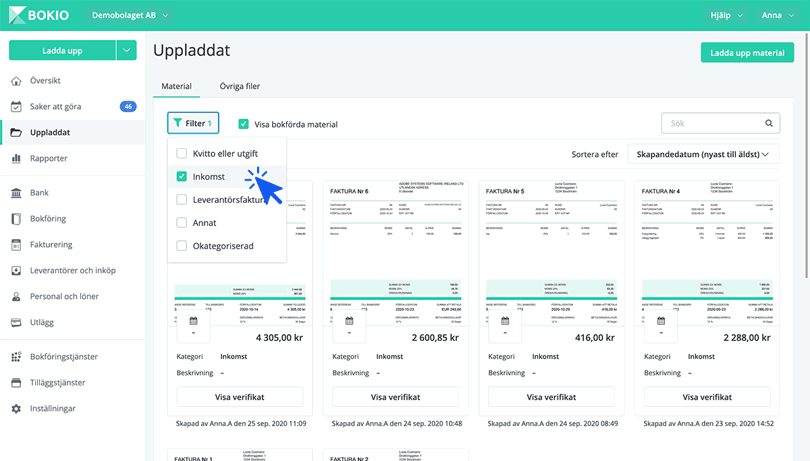Select the Bank building icon
Image resolution: width=810 pixels, height=461 pixels.
click(x=16, y=193)
